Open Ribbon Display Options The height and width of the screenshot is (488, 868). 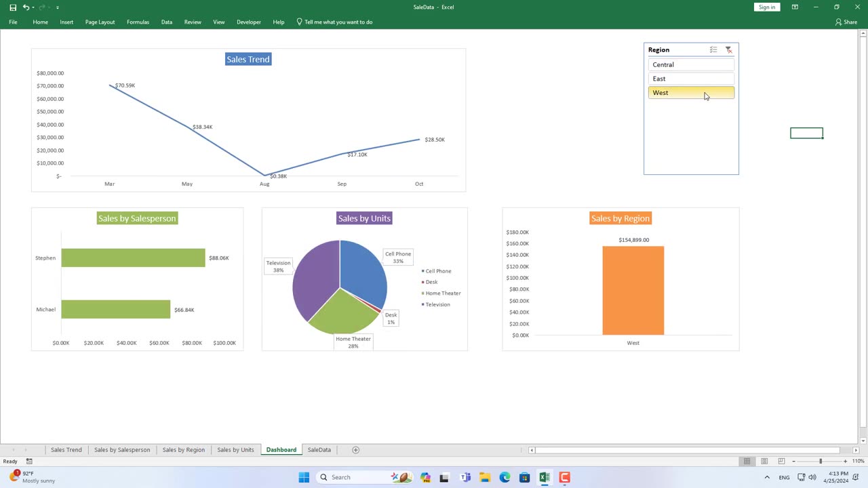[795, 7]
